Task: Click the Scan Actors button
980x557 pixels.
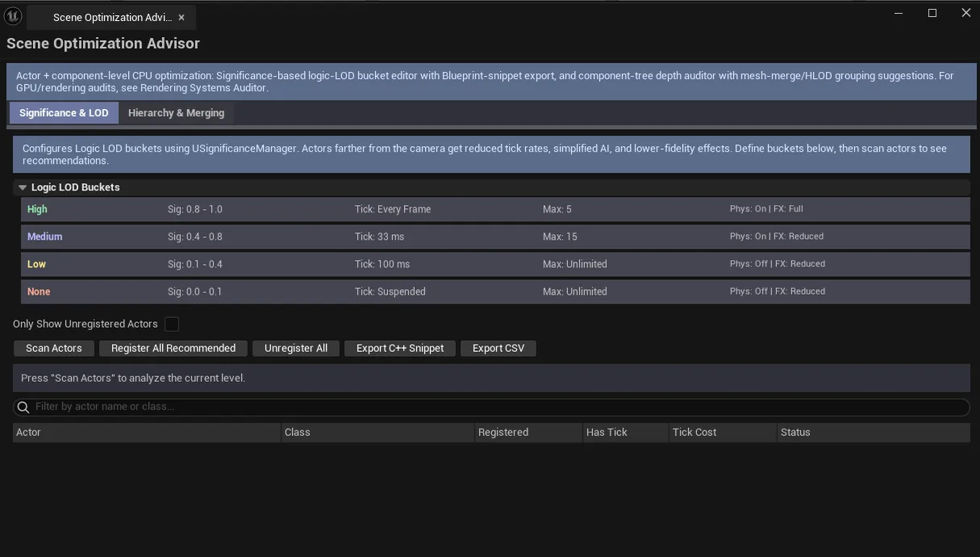Action: point(54,348)
